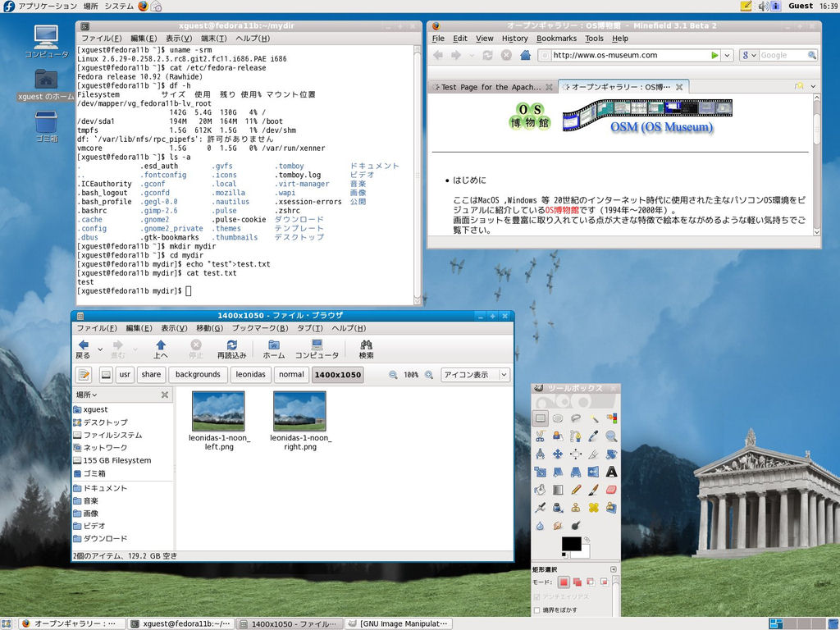Click the white background color swatch in GIMP

click(584, 552)
